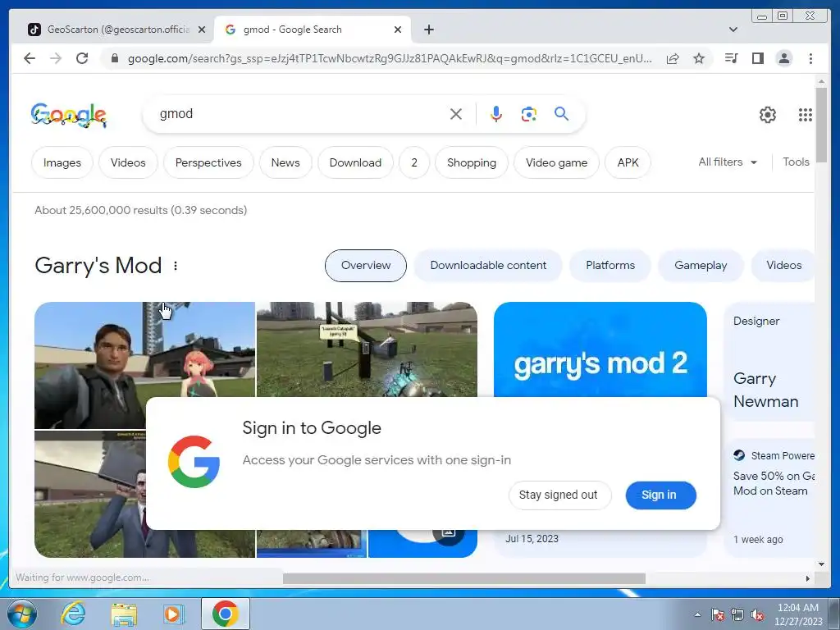Select the Video game filter chip

click(557, 162)
